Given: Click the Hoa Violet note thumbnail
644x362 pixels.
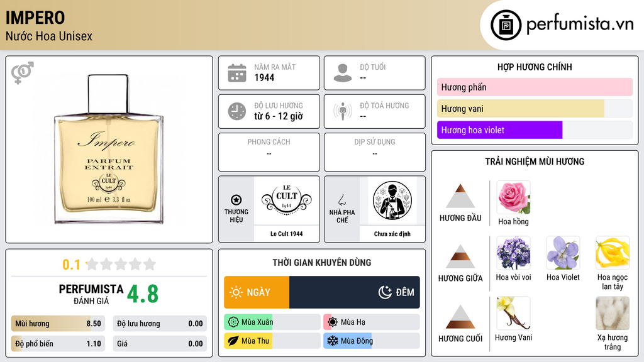Looking at the screenshot, I should 563,253.
